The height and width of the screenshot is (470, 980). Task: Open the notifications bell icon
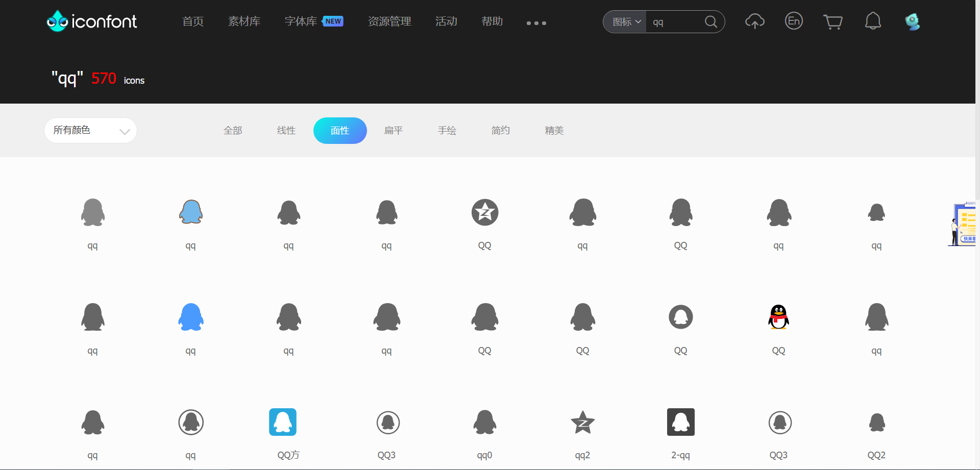pos(873,21)
